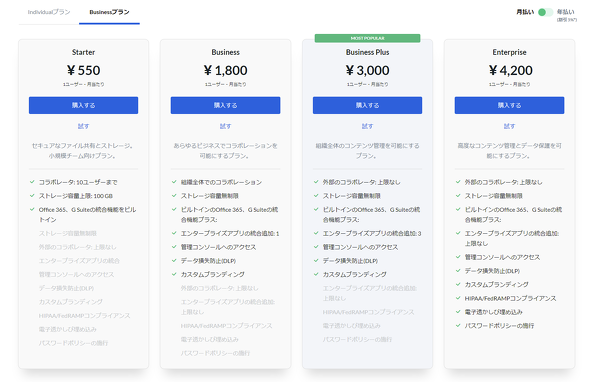The width and height of the screenshot is (590, 382).
Task: Open 試す trial link for Business Plus
Action: point(367,126)
